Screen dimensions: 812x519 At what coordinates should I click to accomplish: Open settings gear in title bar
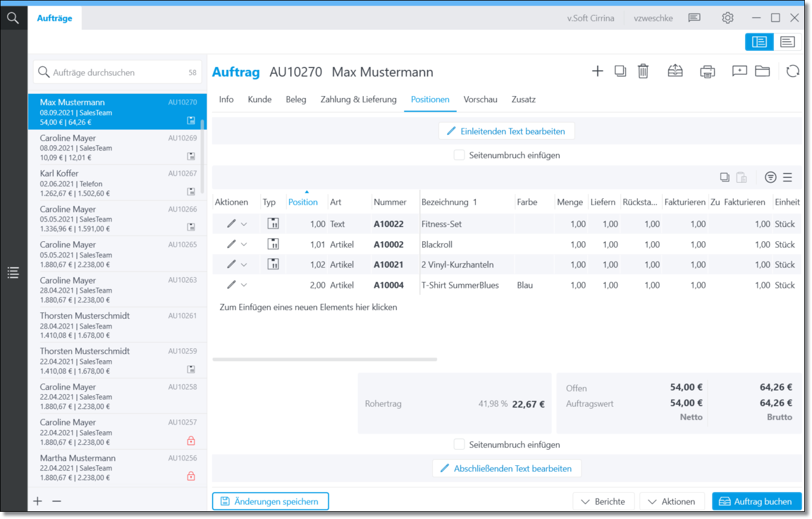coord(727,18)
